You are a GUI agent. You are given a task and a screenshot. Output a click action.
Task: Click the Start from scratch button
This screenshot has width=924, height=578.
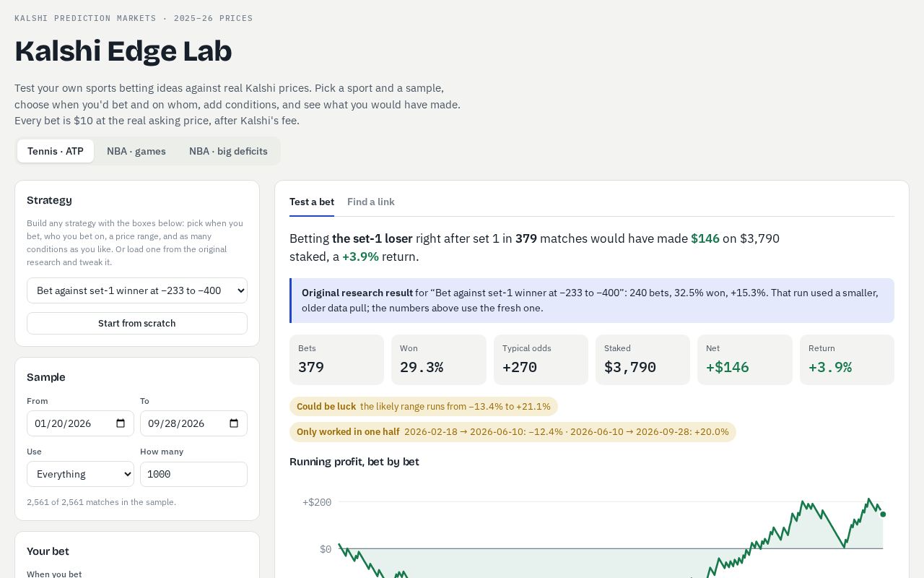tap(137, 323)
